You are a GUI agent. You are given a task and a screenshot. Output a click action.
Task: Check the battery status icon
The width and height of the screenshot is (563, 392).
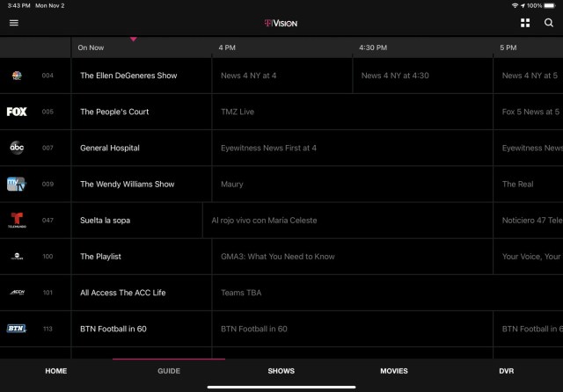[x=550, y=5]
